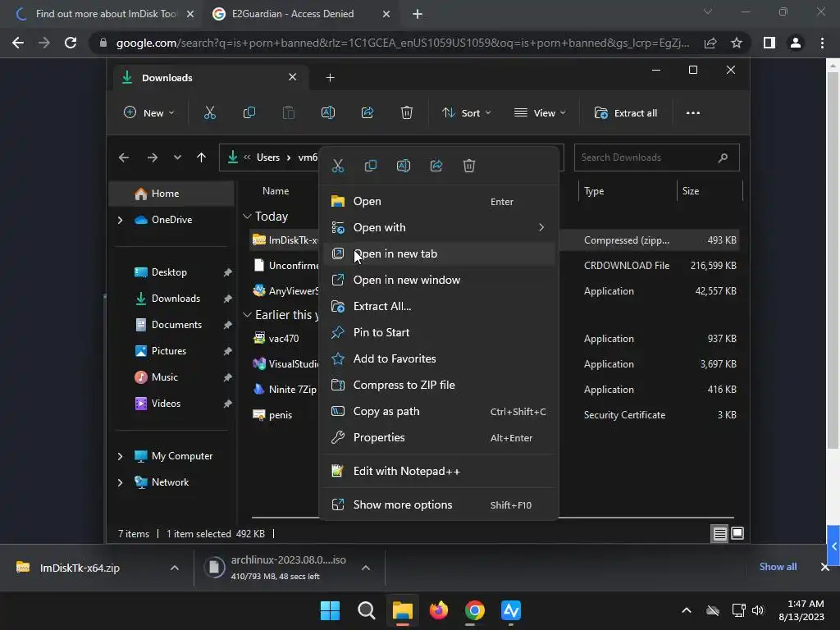Collapse the Today group
This screenshot has width=840, height=630.
pyautogui.click(x=247, y=217)
